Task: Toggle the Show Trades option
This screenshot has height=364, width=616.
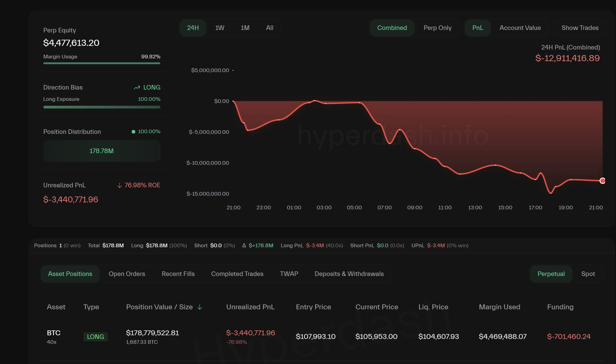Action: 580,28
